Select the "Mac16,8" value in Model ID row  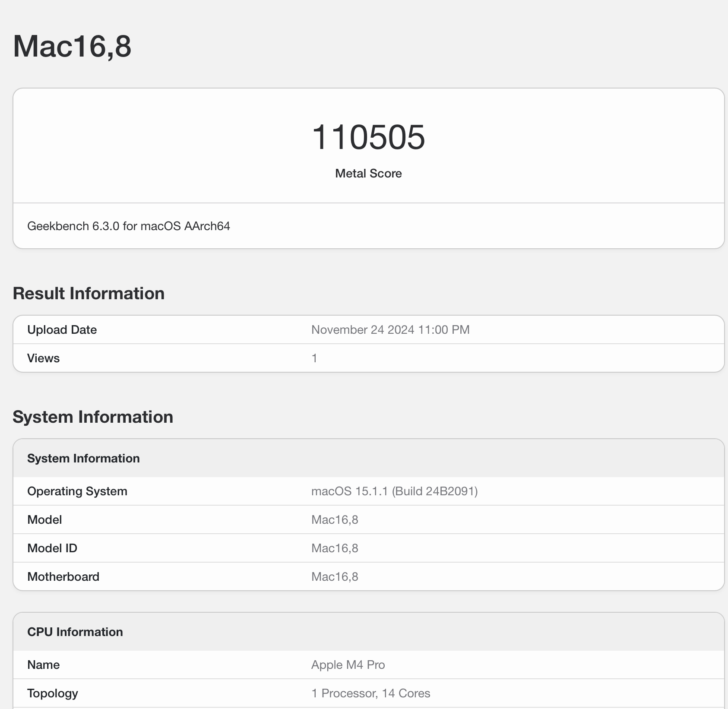pyautogui.click(x=335, y=548)
